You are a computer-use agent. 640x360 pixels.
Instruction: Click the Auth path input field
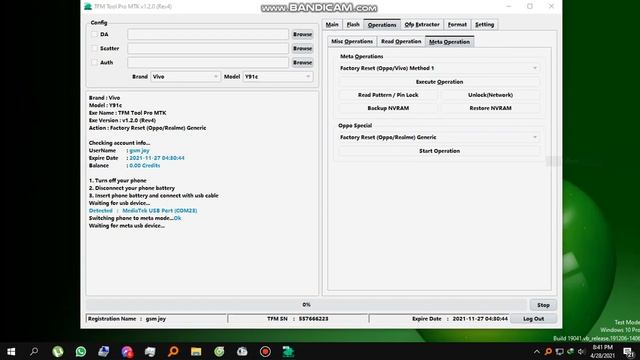(208, 62)
